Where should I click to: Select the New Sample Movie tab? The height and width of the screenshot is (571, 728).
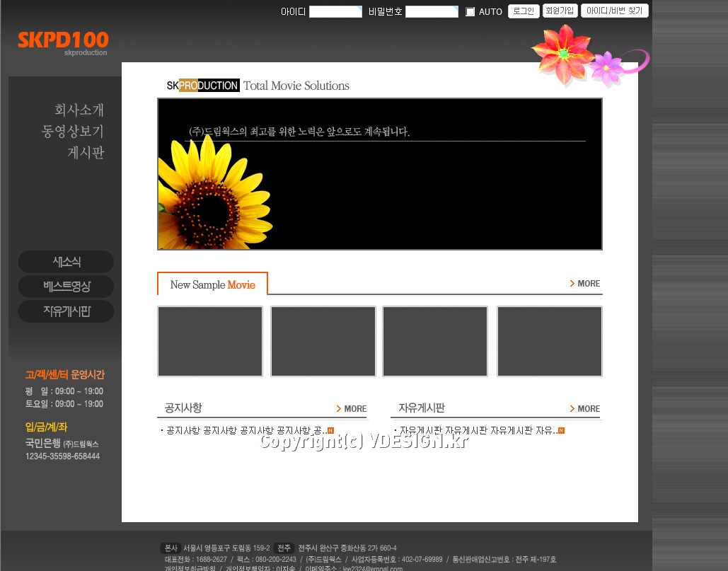[x=213, y=284]
